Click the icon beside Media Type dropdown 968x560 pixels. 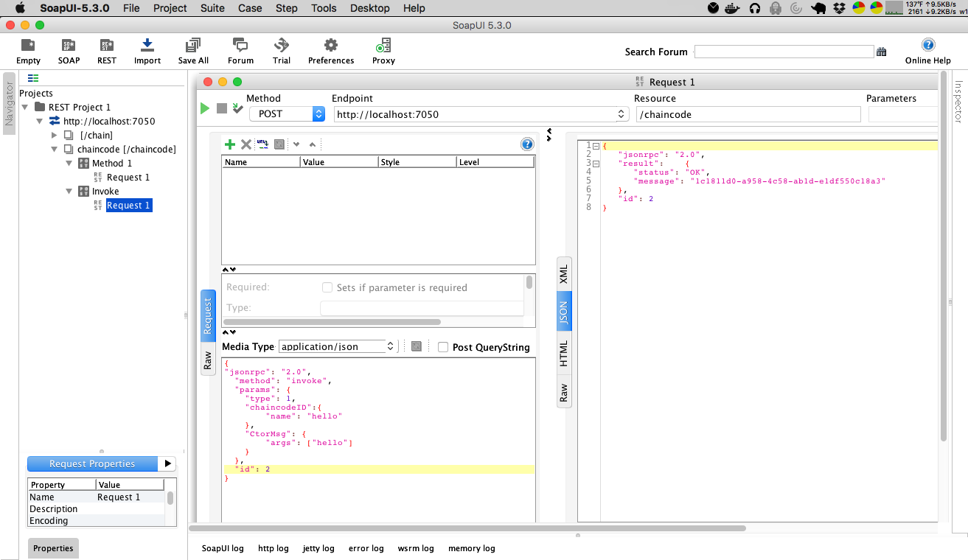click(417, 346)
